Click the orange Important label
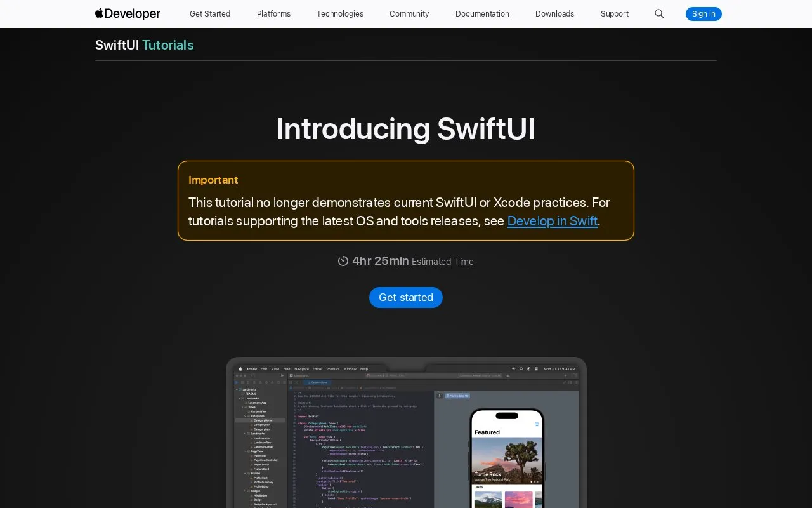The height and width of the screenshot is (508, 812). click(213, 180)
